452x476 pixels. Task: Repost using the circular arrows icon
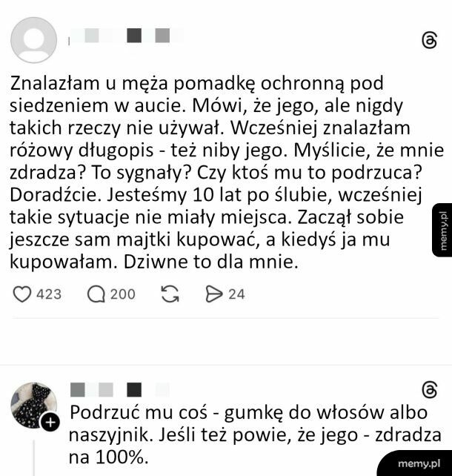tap(170, 294)
